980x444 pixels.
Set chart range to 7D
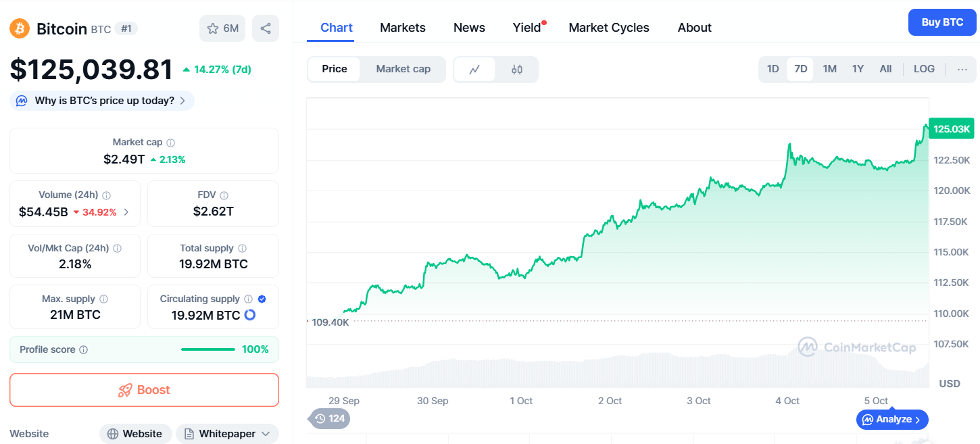pos(801,69)
